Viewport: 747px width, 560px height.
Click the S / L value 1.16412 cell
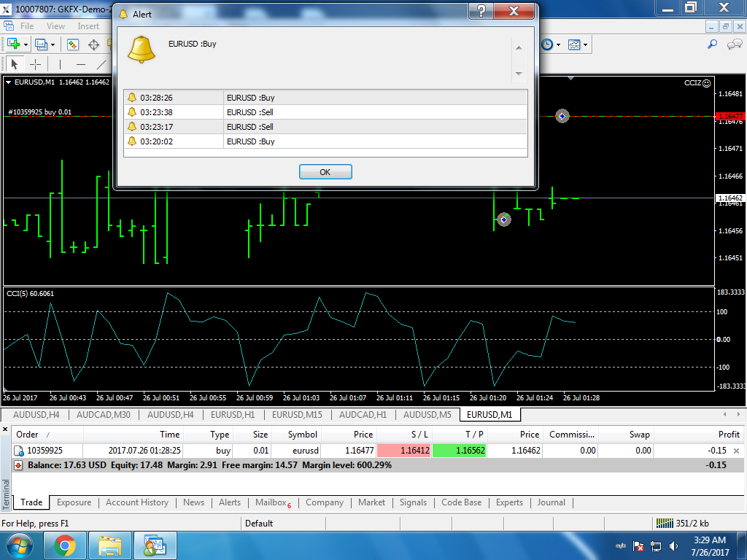[404, 451]
